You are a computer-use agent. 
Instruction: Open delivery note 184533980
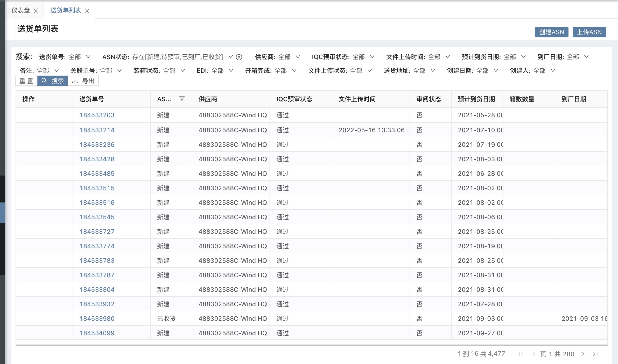pyautogui.click(x=97, y=318)
